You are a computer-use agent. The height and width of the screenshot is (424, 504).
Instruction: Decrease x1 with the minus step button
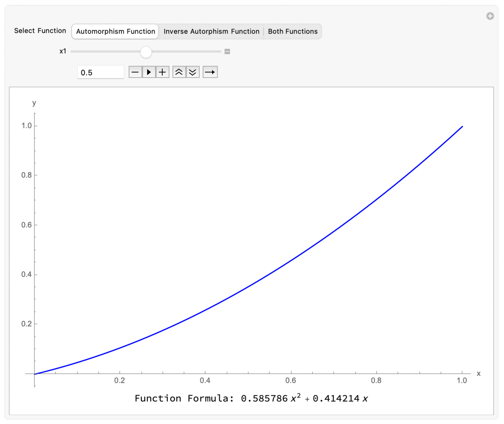point(135,72)
